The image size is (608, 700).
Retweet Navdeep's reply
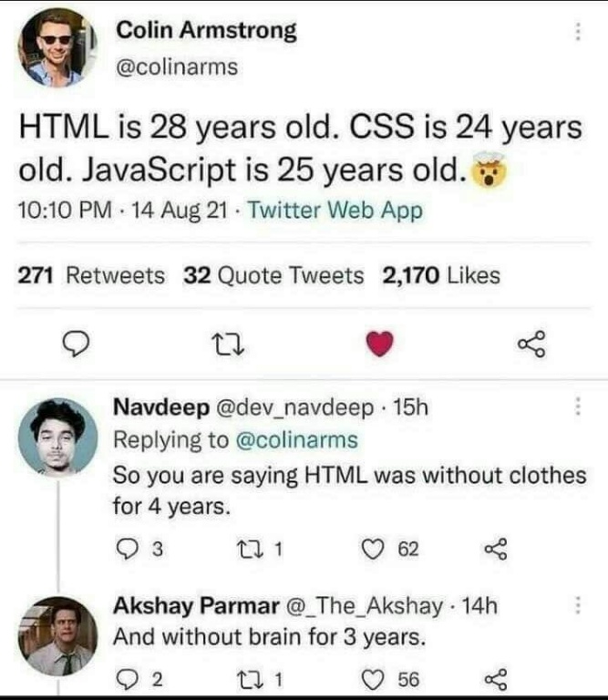(x=245, y=549)
